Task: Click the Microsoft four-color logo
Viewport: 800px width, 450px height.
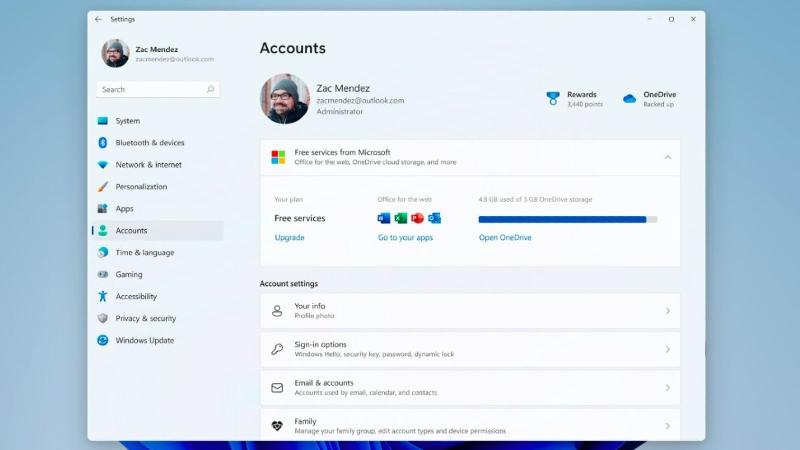Action: click(x=278, y=157)
